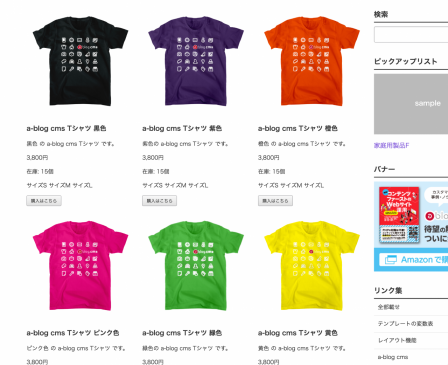Screen dimensions: 448x365
Task: Open the pink a-blog cms T-shirt image
Action: (x=80, y=266)
